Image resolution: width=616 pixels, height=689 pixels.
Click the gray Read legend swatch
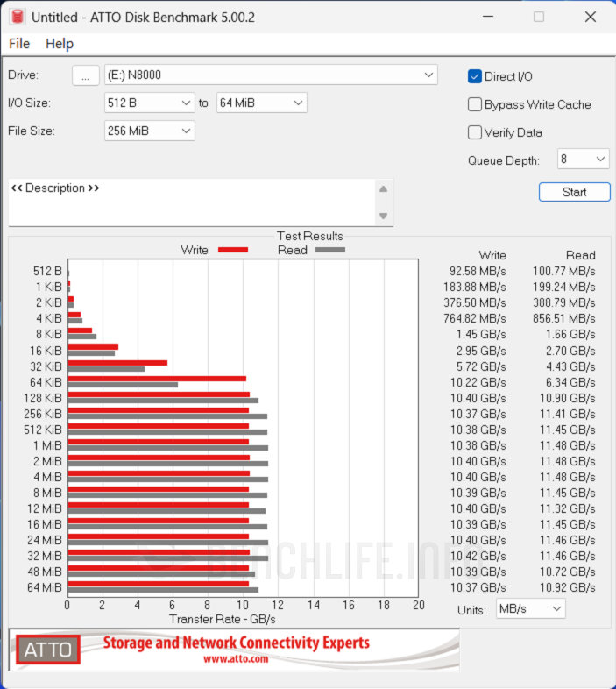(330, 250)
